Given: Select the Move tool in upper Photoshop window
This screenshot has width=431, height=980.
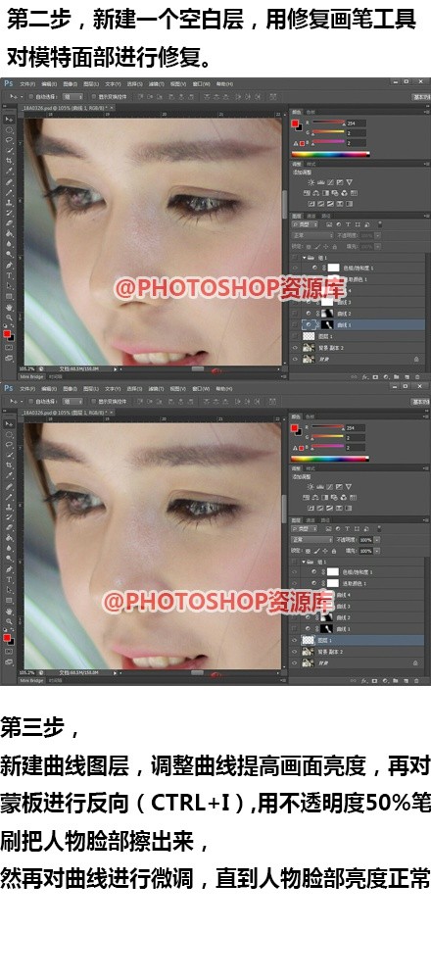Looking at the screenshot, I should pos(9,120).
